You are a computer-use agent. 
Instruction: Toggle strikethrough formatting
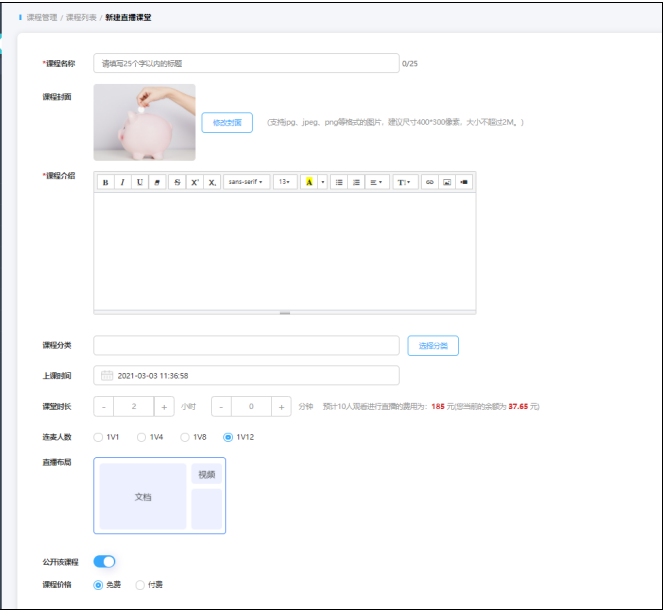(x=177, y=182)
